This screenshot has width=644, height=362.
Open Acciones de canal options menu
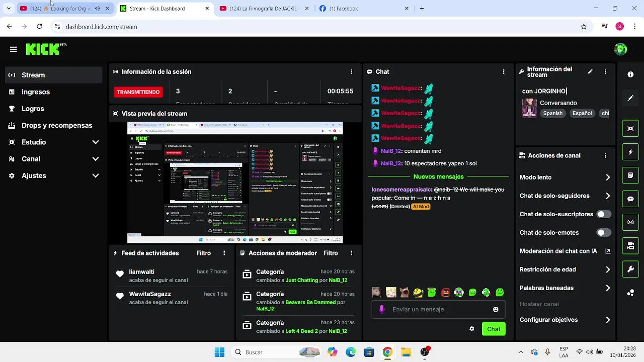[x=605, y=156]
